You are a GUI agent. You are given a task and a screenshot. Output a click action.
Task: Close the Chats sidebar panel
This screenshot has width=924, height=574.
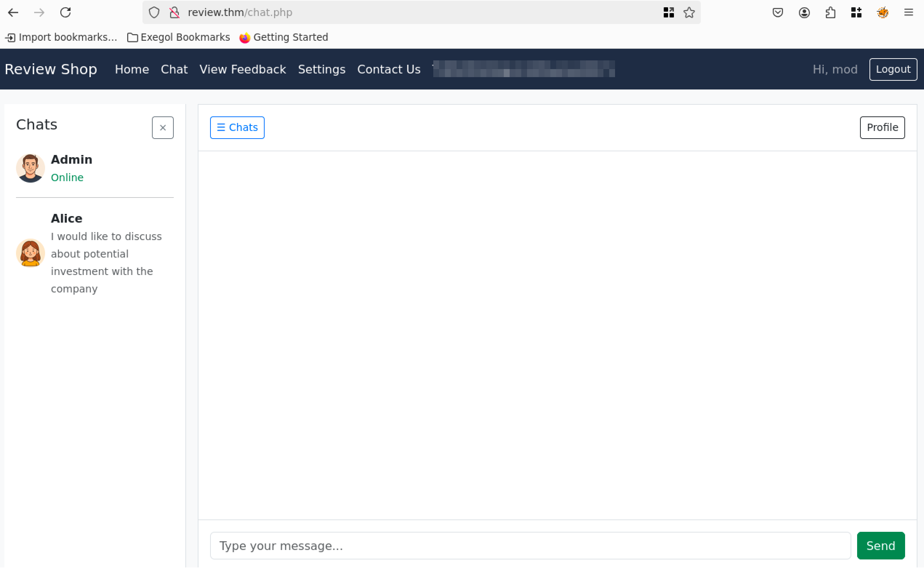[x=163, y=128]
